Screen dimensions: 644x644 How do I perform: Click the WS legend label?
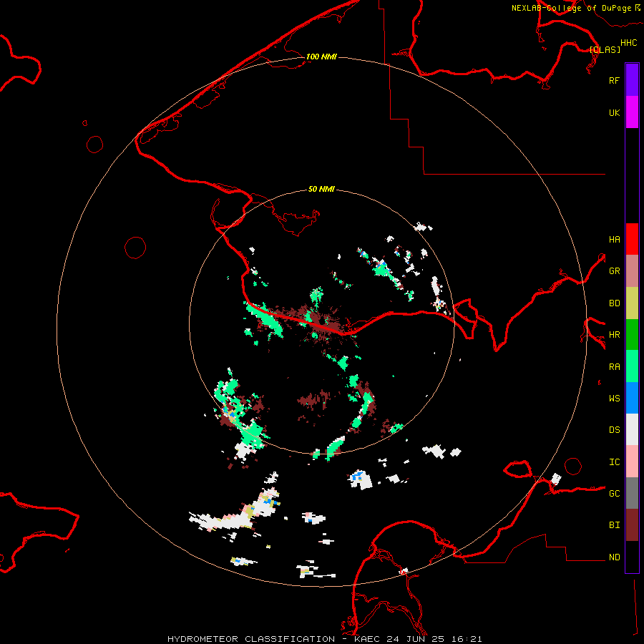pos(614,398)
